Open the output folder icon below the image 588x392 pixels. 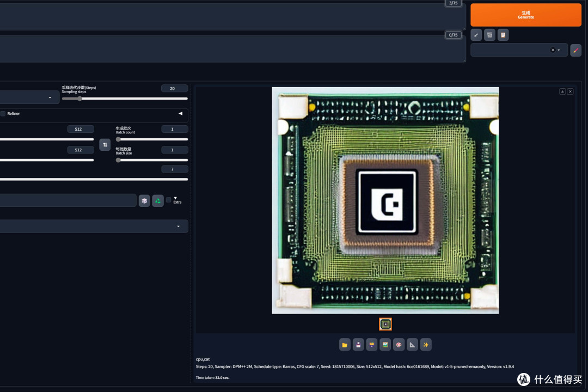tap(345, 345)
